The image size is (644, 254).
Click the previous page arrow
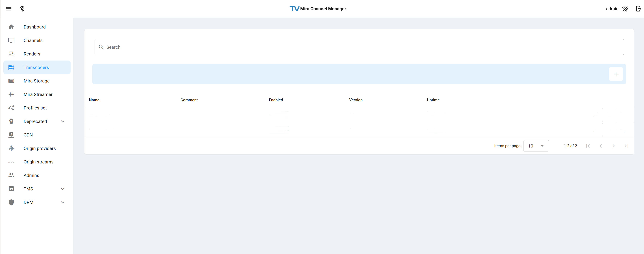[601, 146]
